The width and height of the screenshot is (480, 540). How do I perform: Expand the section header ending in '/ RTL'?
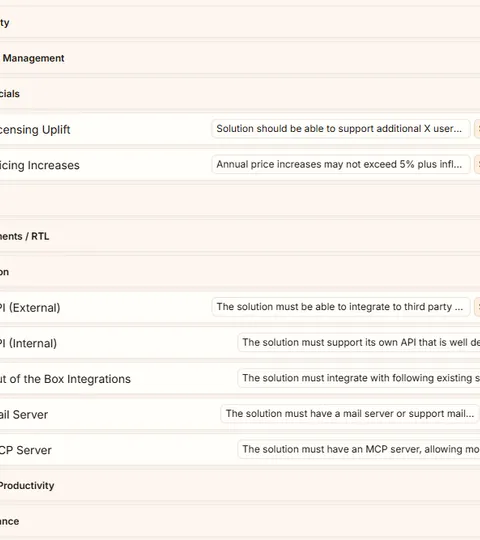pyautogui.click(x=240, y=236)
